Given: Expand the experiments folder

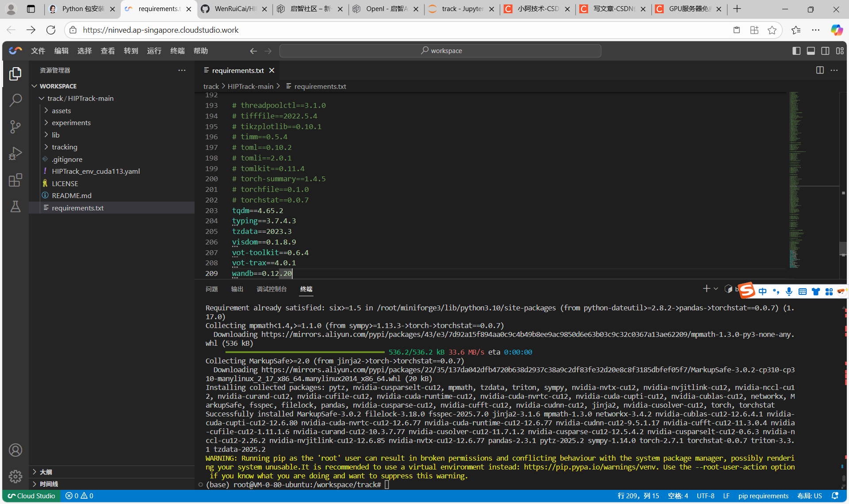Looking at the screenshot, I should point(71,122).
